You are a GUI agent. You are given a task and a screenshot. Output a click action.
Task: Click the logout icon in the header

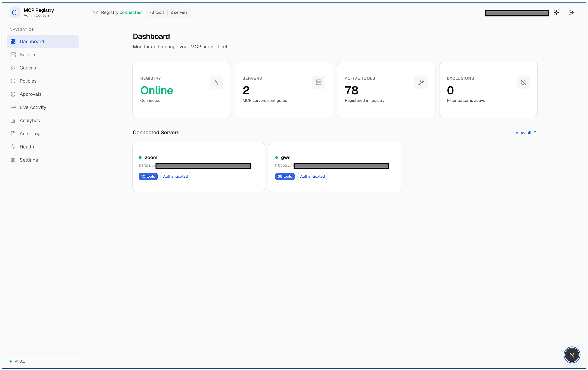(571, 12)
